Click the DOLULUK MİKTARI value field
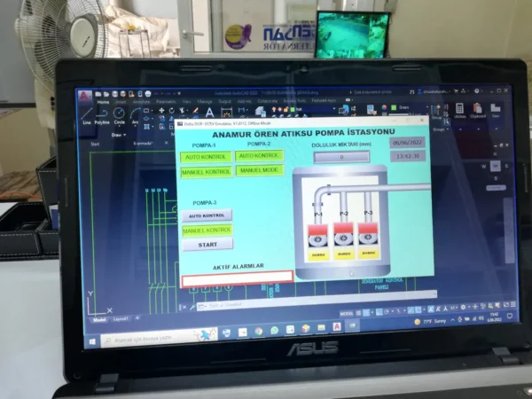532x399 pixels. pos(341,157)
